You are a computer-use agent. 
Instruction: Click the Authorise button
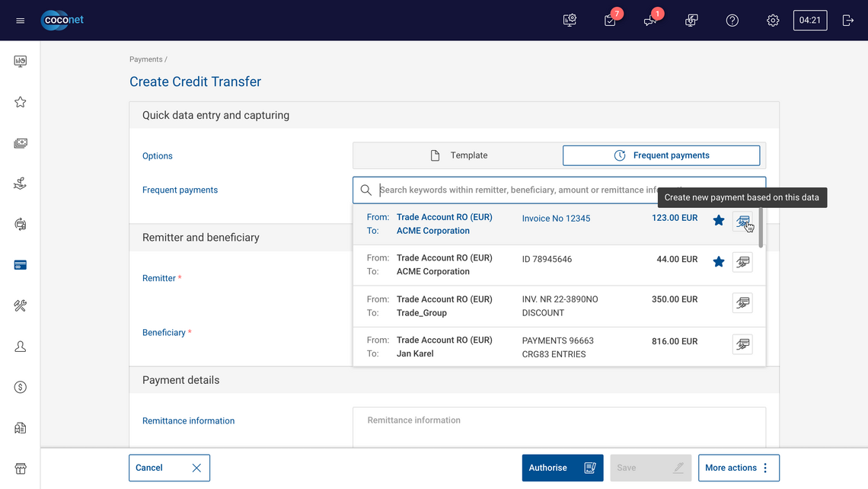click(x=562, y=468)
